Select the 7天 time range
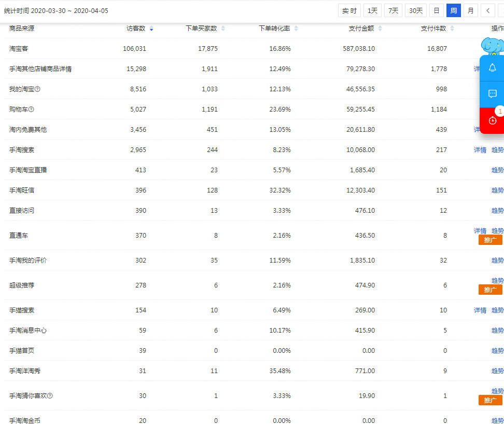The height and width of the screenshot is (425, 504). (393, 10)
